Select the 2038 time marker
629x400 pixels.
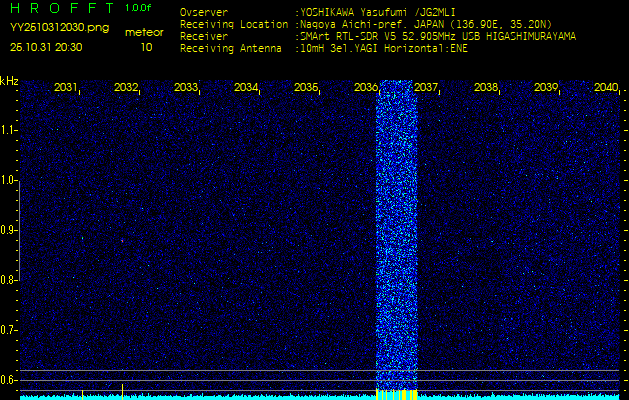[486, 88]
